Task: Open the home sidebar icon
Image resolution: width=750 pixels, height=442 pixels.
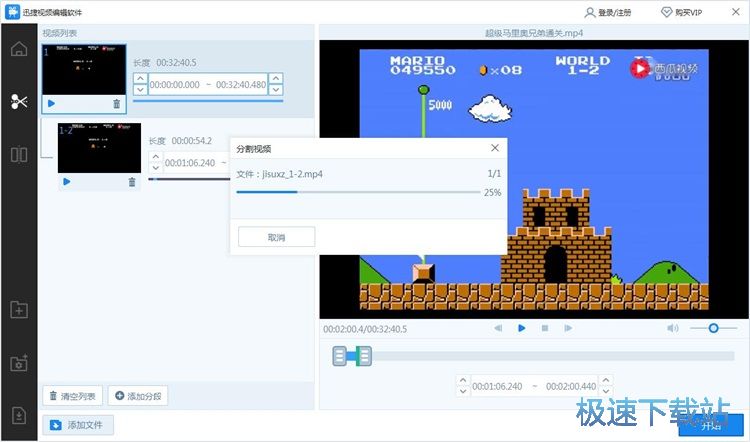Action: [x=19, y=49]
